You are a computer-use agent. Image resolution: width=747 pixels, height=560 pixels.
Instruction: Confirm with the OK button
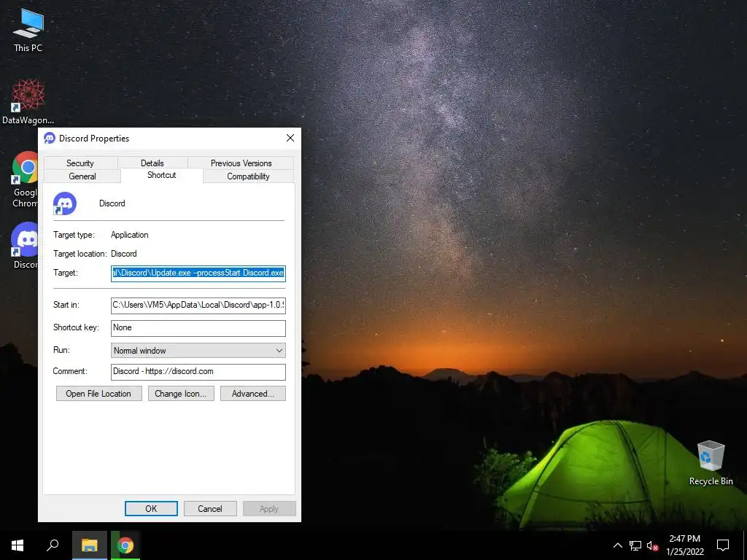tap(151, 508)
